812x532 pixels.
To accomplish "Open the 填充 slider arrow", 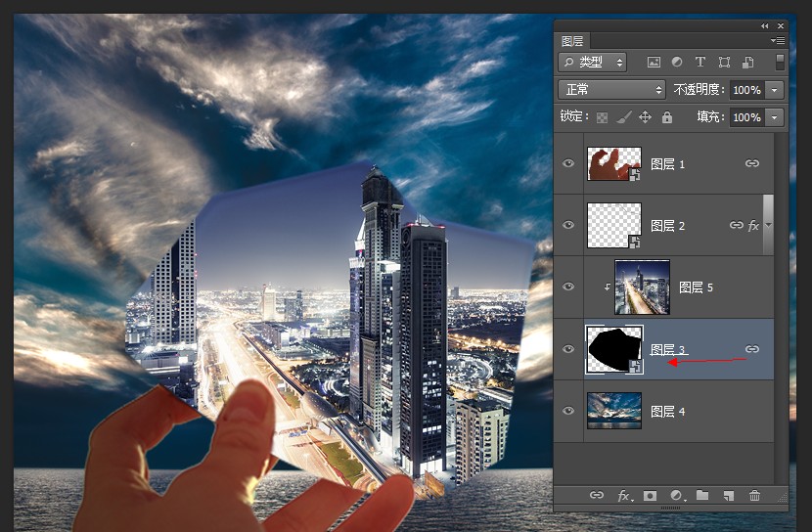I will pos(774,117).
